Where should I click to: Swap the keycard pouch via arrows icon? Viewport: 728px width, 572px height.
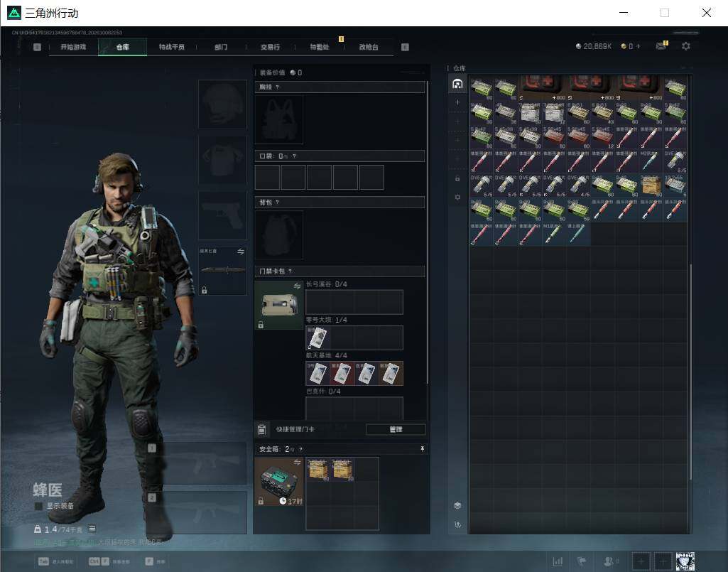coord(297,286)
